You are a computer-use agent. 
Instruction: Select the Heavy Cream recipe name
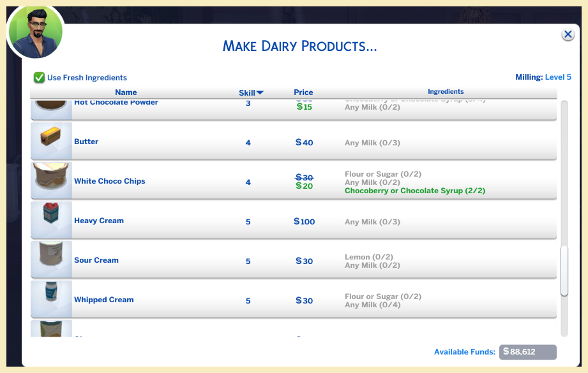pos(99,221)
